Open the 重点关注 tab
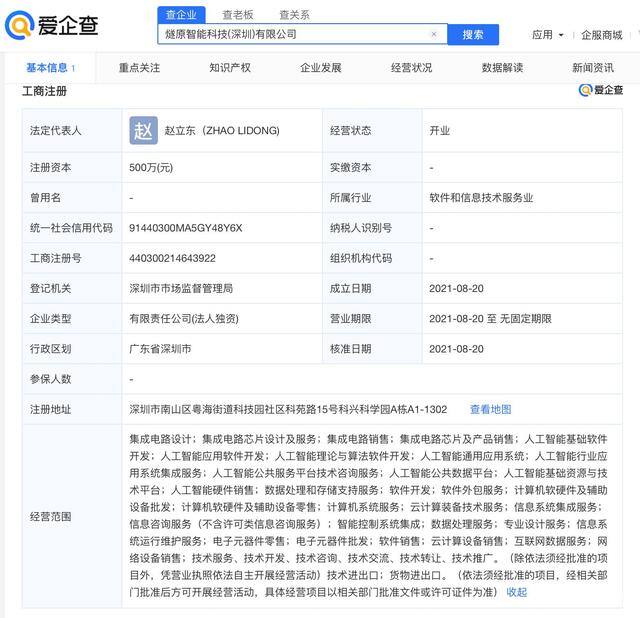This screenshot has height=618, width=640. (139, 68)
